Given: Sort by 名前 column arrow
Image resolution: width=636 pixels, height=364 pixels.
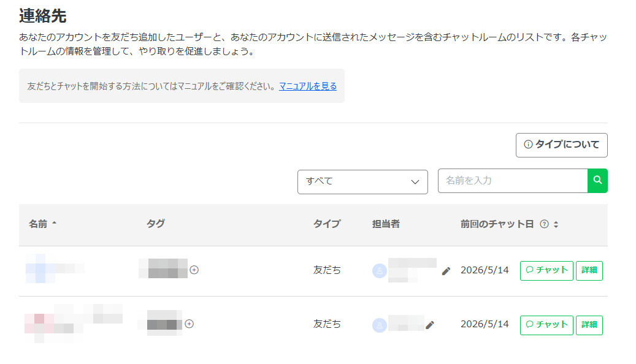Looking at the screenshot, I should coord(55,223).
